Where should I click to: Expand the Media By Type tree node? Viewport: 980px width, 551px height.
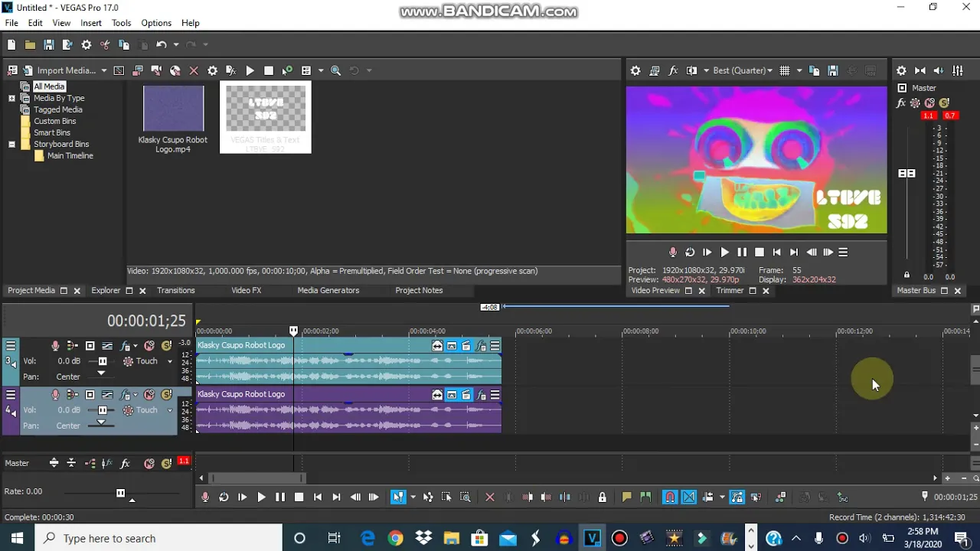point(11,98)
